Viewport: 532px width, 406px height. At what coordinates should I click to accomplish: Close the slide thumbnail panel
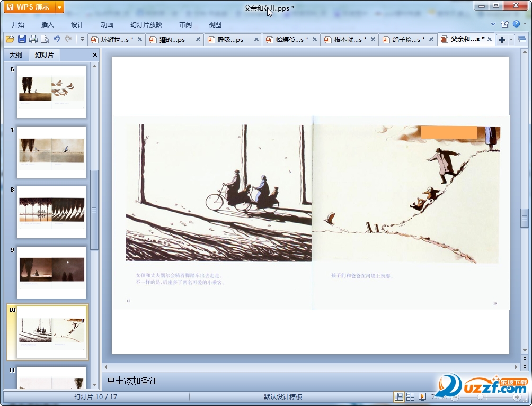(x=95, y=55)
